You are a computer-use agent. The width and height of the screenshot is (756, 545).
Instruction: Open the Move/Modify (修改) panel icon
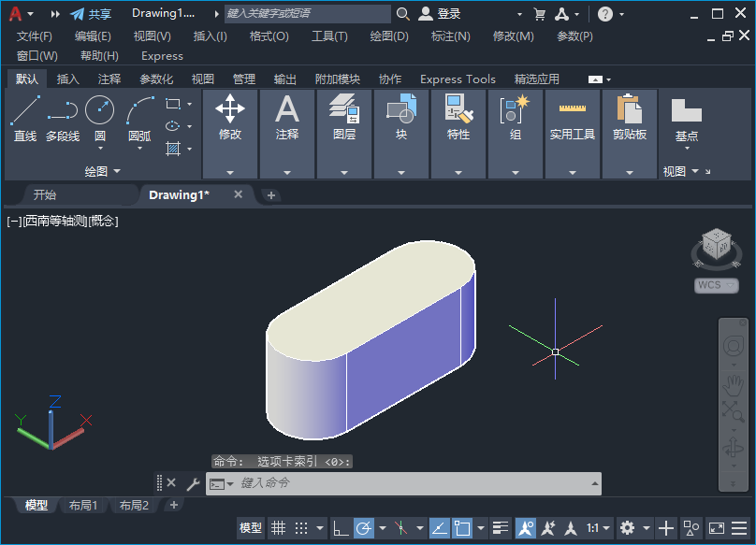(x=230, y=110)
